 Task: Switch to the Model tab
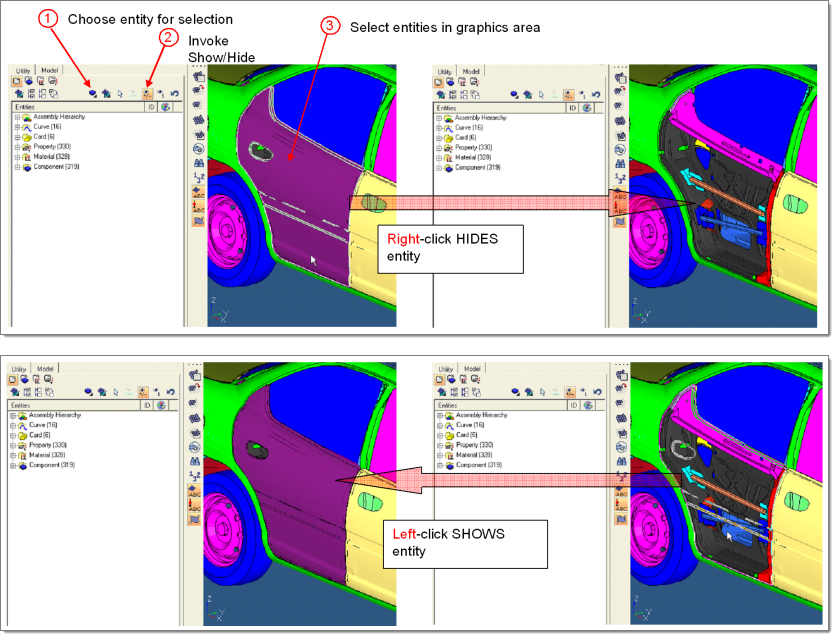(x=49, y=70)
